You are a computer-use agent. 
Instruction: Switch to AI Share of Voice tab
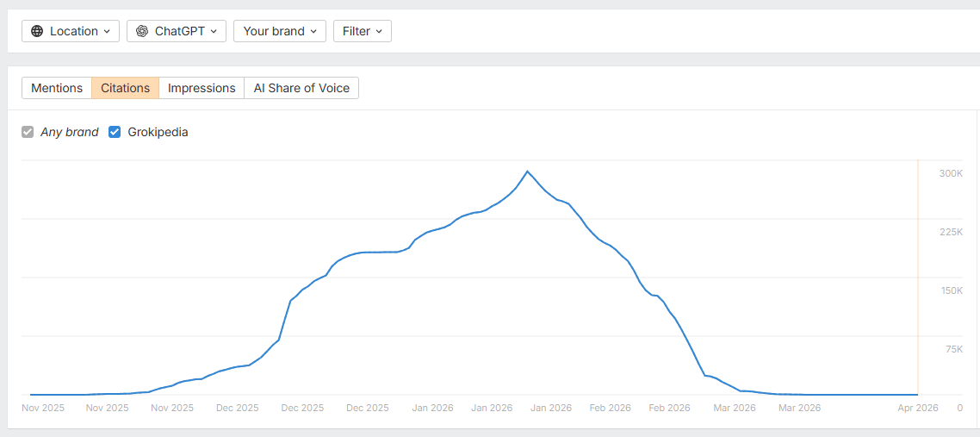[x=301, y=88]
